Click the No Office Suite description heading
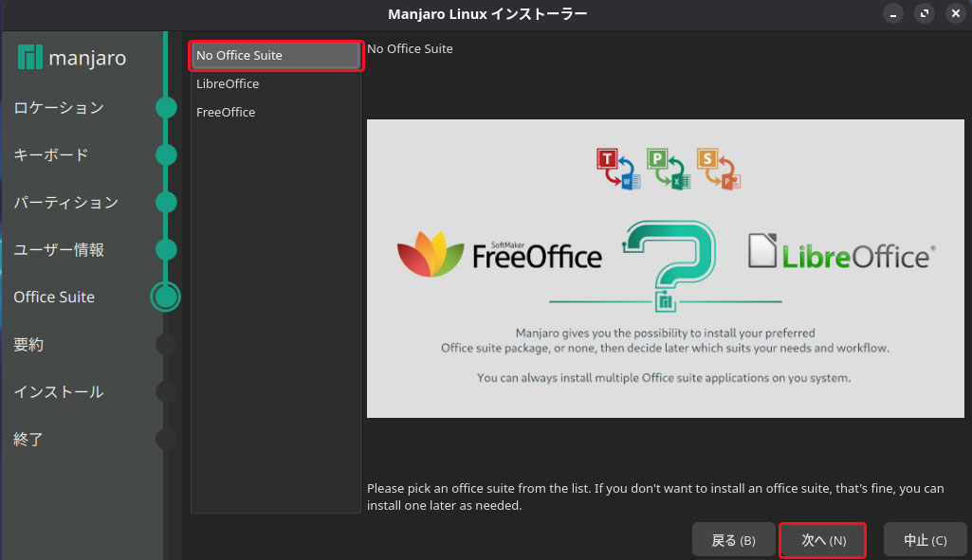Image resolution: width=972 pixels, height=560 pixels. [x=410, y=49]
